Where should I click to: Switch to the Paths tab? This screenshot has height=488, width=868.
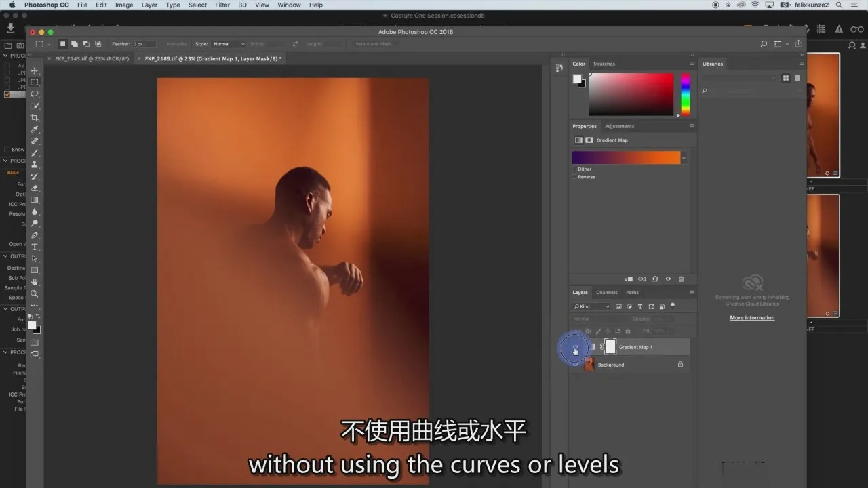tap(632, 293)
